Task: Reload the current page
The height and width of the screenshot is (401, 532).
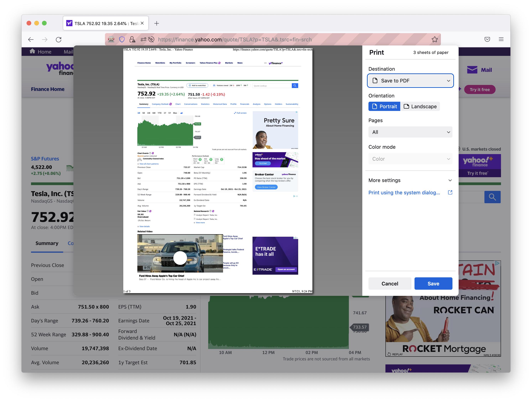Action: 59,39
